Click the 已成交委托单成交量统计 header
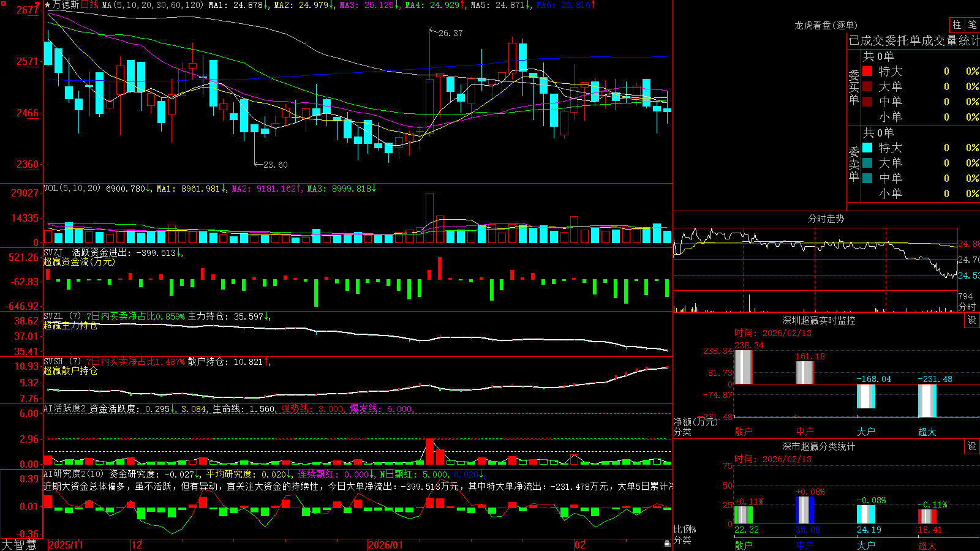980x551 pixels. point(914,40)
